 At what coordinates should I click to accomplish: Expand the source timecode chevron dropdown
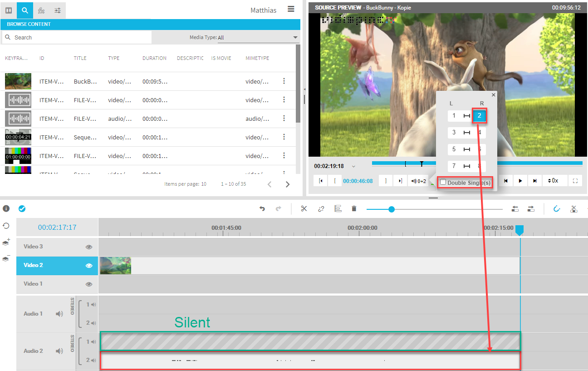click(354, 166)
